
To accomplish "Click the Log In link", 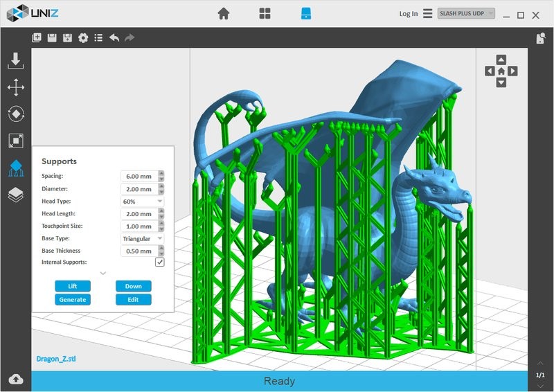I will click(409, 13).
